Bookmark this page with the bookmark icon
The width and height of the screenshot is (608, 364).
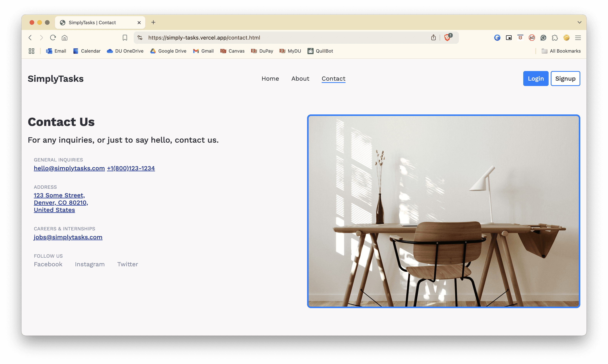[125, 37]
